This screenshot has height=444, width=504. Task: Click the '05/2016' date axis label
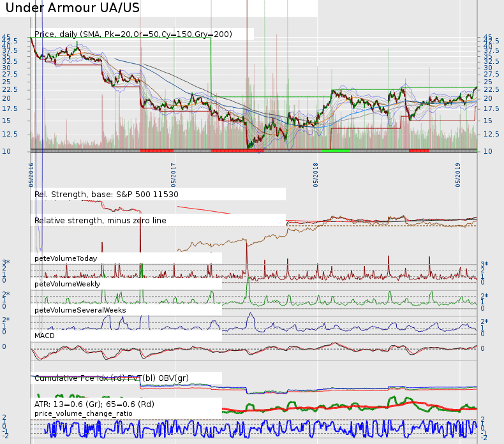click(x=31, y=175)
